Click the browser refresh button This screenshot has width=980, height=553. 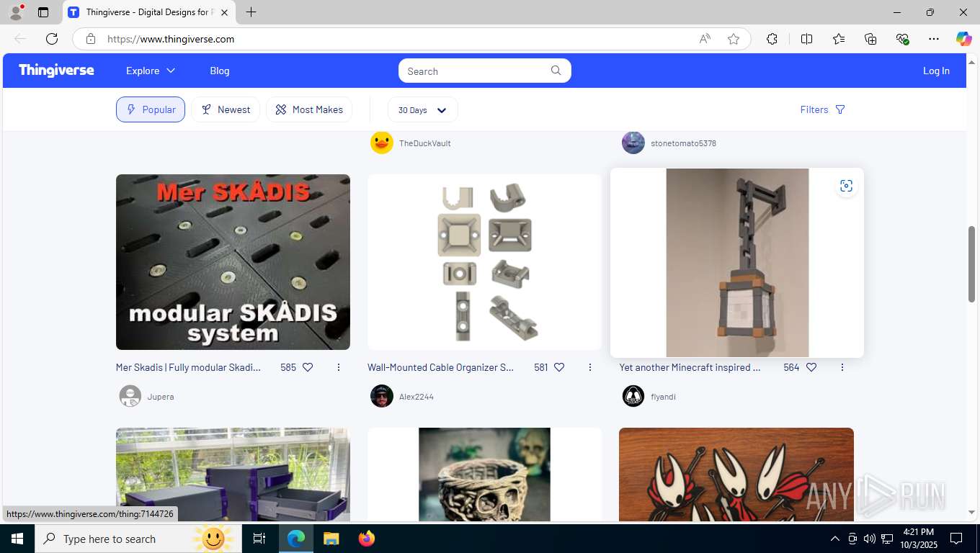tap(52, 39)
